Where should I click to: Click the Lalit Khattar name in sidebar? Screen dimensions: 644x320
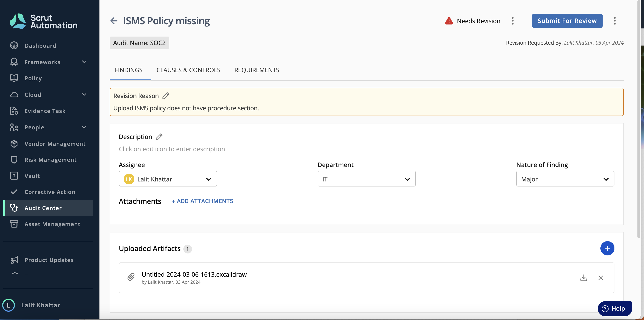tap(41, 305)
